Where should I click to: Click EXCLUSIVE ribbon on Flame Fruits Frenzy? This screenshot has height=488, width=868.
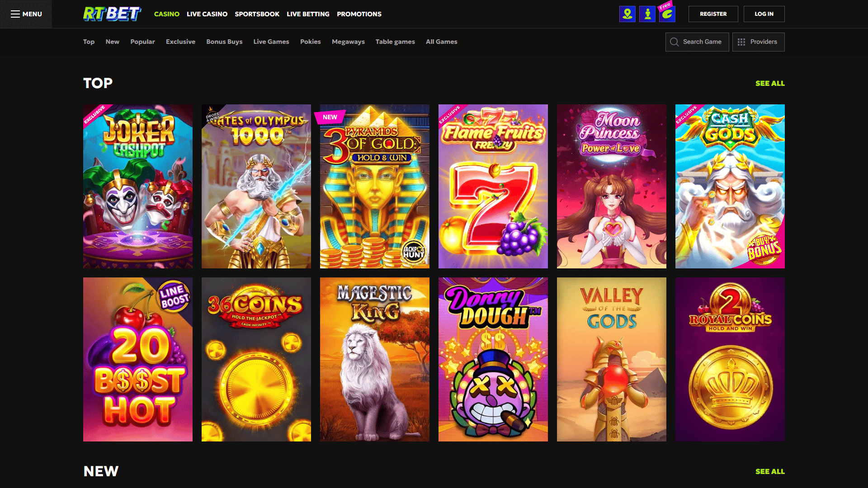tap(450, 115)
